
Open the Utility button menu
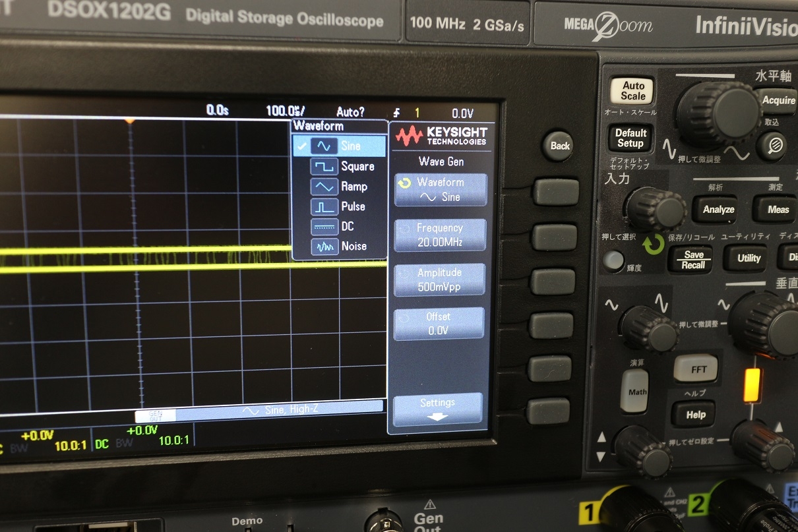pyautogui.click(x=749, y=258)
